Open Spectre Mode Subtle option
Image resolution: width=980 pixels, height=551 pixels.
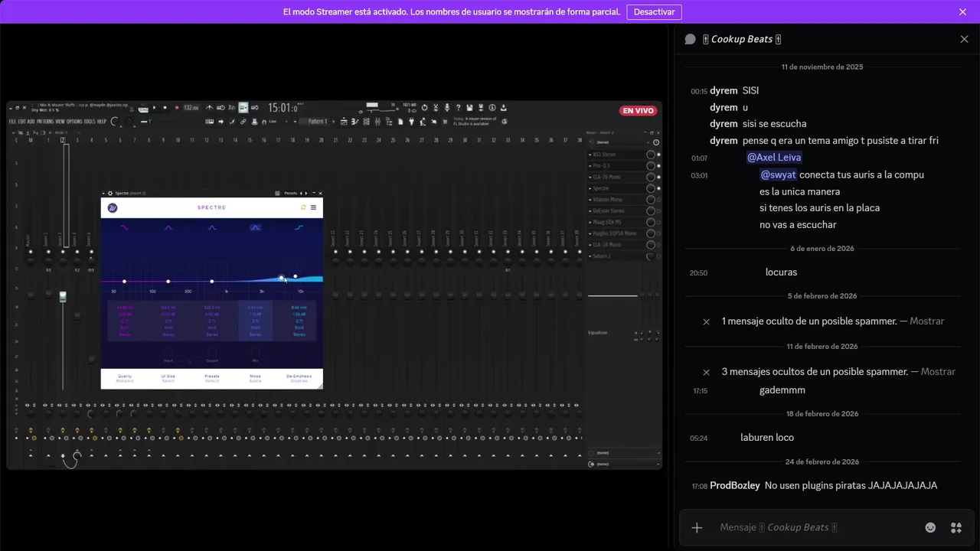[255, 379]
